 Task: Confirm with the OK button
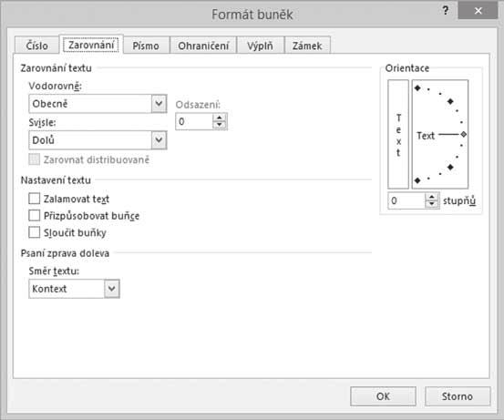(383, 396)
